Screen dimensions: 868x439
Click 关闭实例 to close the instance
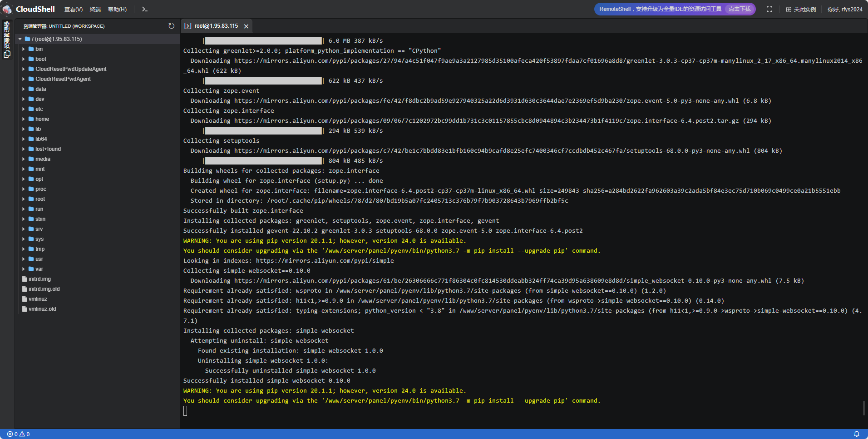[x=801, y=9]
